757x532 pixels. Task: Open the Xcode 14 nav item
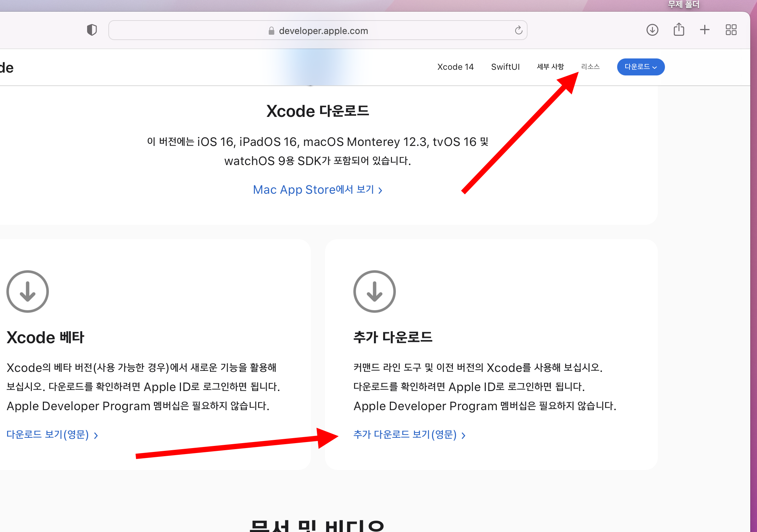[x=455, y=67]
